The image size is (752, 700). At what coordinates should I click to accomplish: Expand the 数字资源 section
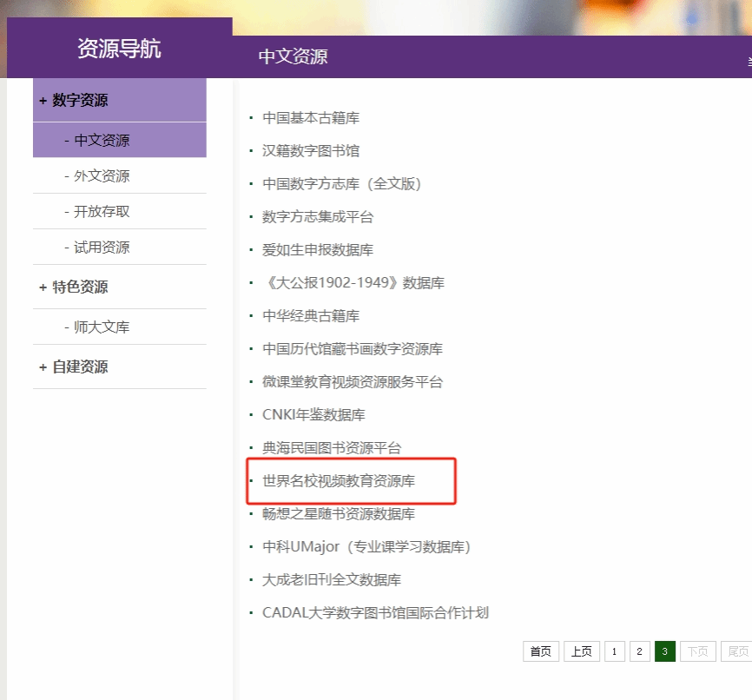[120, 100]
